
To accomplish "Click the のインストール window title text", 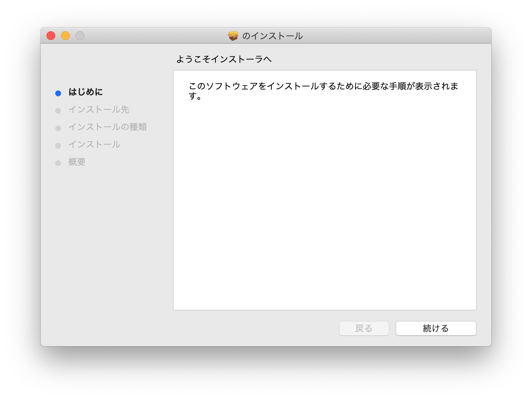I will [x=273, y=36].
